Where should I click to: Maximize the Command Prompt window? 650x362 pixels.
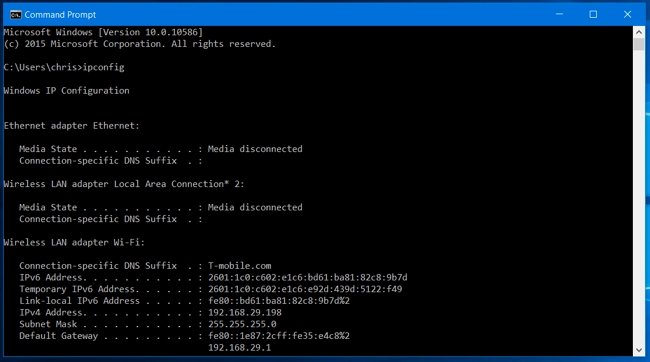[593, 15]
